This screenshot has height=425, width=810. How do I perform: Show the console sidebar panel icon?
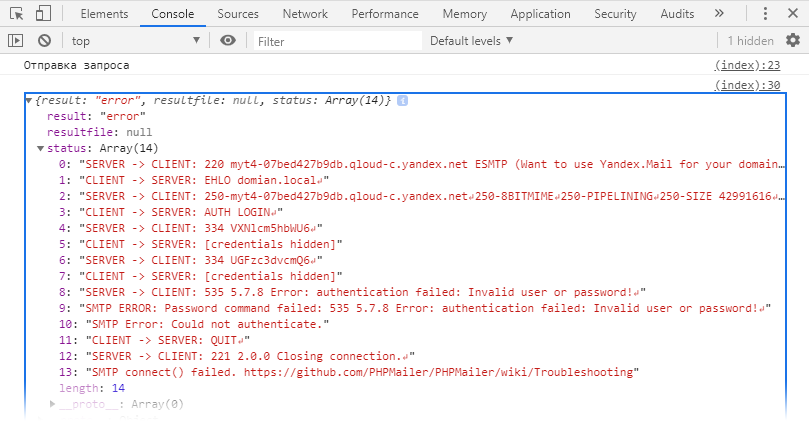coord(15,41)
